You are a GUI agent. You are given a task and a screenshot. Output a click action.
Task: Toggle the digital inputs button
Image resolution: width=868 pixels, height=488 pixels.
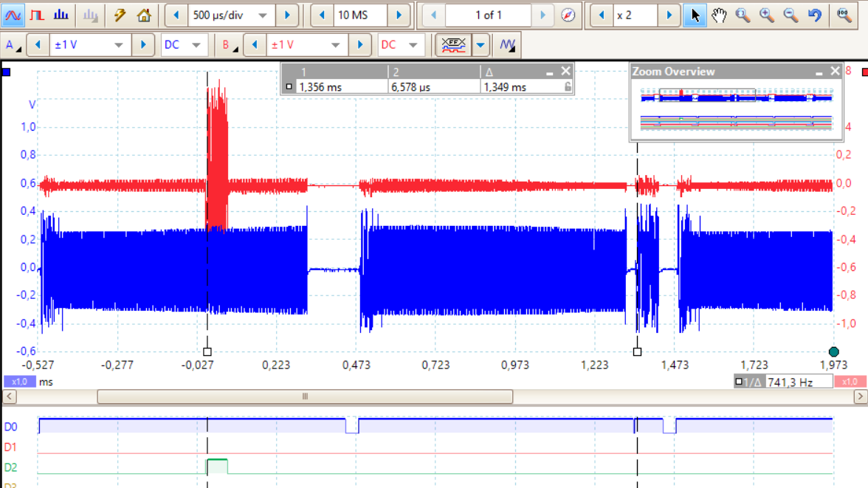tap(453, 45)
